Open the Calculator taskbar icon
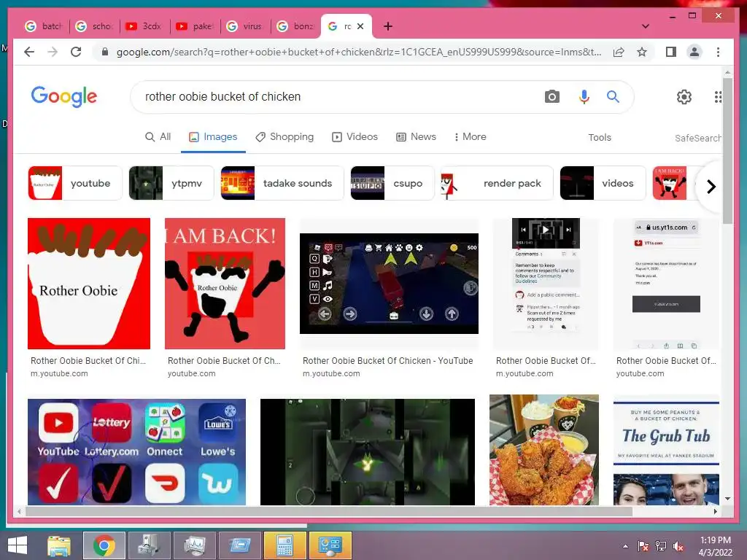The image size is (747, 560). [x=285, y=545]
